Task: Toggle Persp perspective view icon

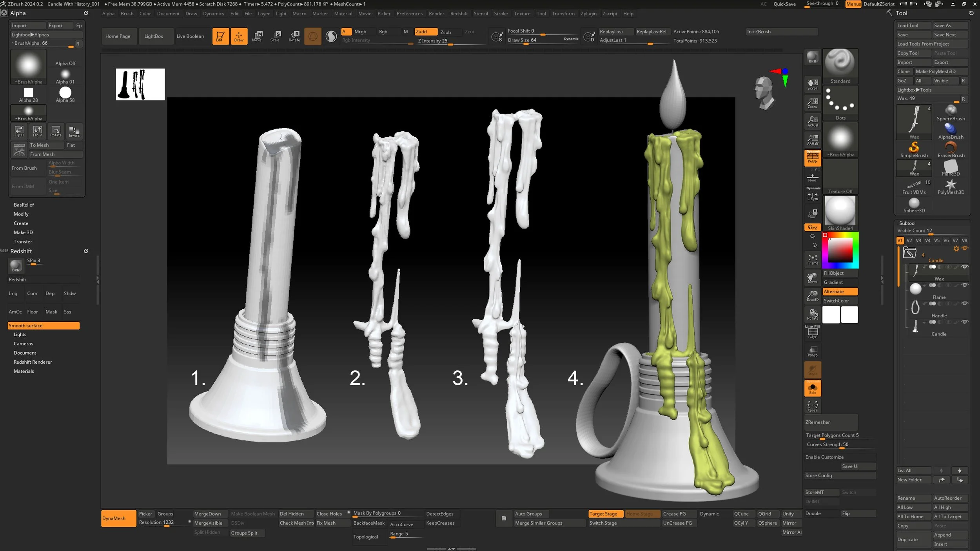Action: point(812,158)
